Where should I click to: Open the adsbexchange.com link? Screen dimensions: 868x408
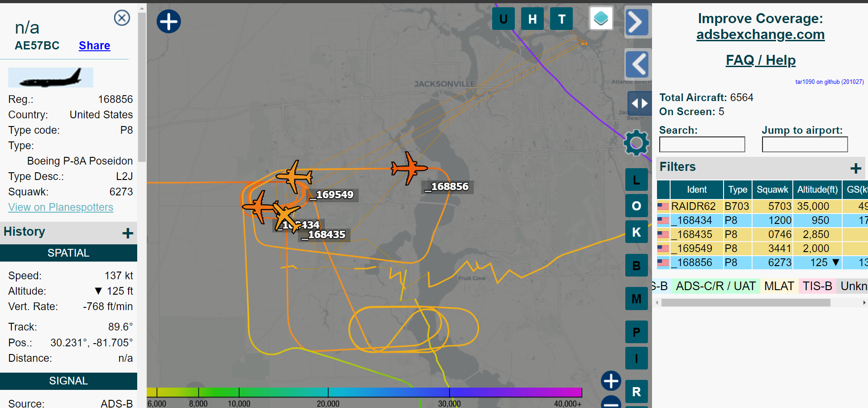click(x=760, y=34)
